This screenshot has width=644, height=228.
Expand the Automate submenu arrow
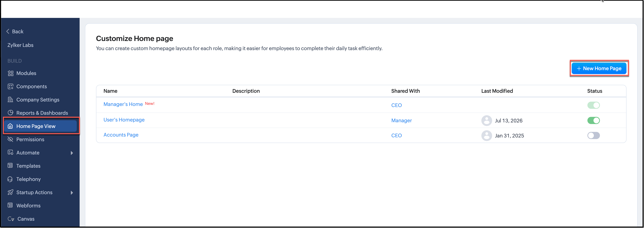72,153
